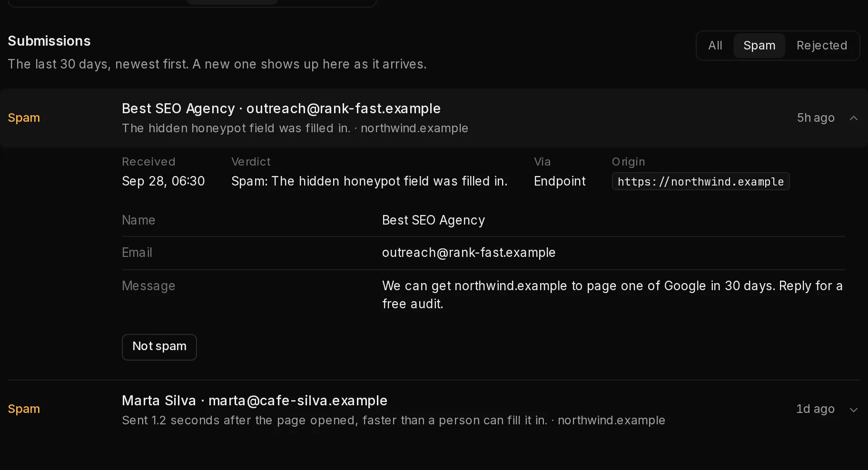The width and height of the screenshot is (868, 470).
Task: Select the Verdict text about honeypot field
Action: (369, 181)
